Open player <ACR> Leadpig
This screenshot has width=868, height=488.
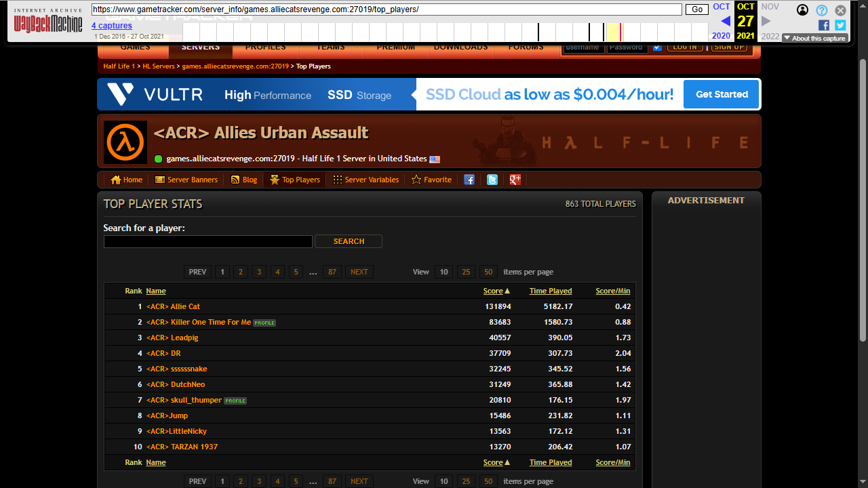172,338
